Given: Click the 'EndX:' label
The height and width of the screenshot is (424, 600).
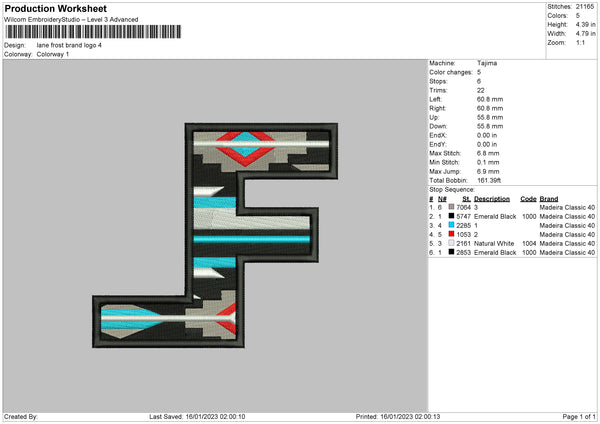Looking at the screenshot, I should [438, 135].
